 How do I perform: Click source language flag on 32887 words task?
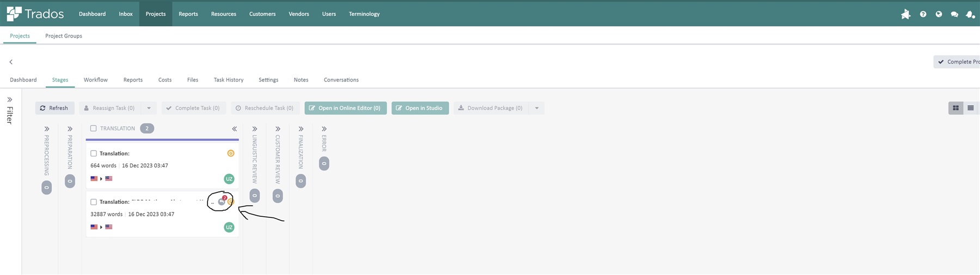tap(94, 227)
